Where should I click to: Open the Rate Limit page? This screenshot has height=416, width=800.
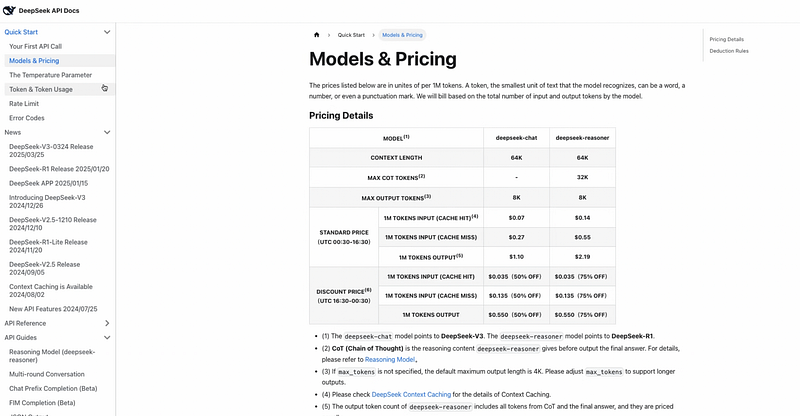pos(24,103)
